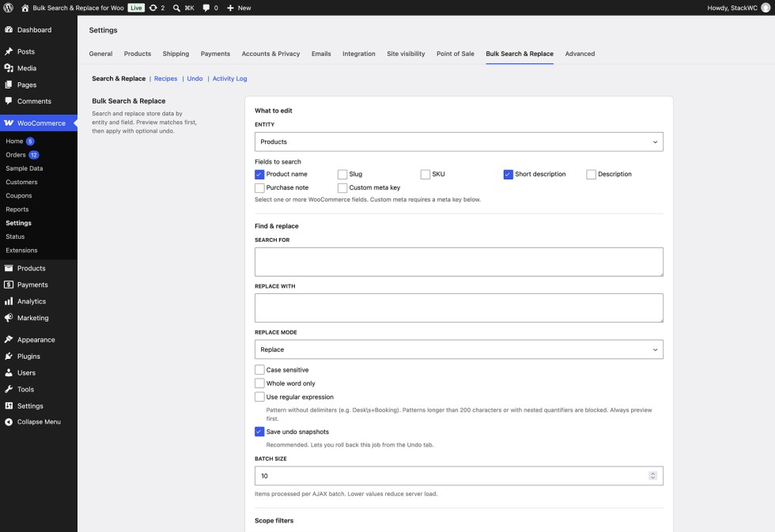Click the WooCommerce logo icon
Image resolution: width=775 pixels, height=532 pixels.
click(9, 123)
